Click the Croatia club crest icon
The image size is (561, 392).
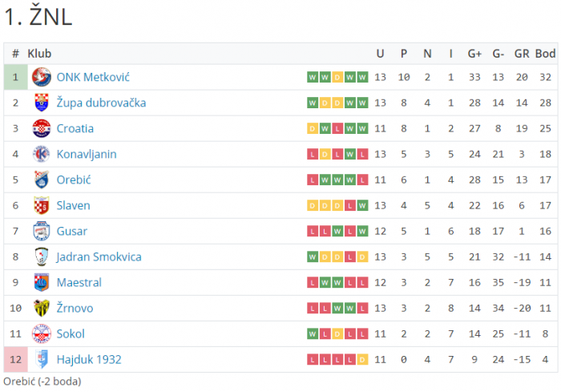[41, 128]
